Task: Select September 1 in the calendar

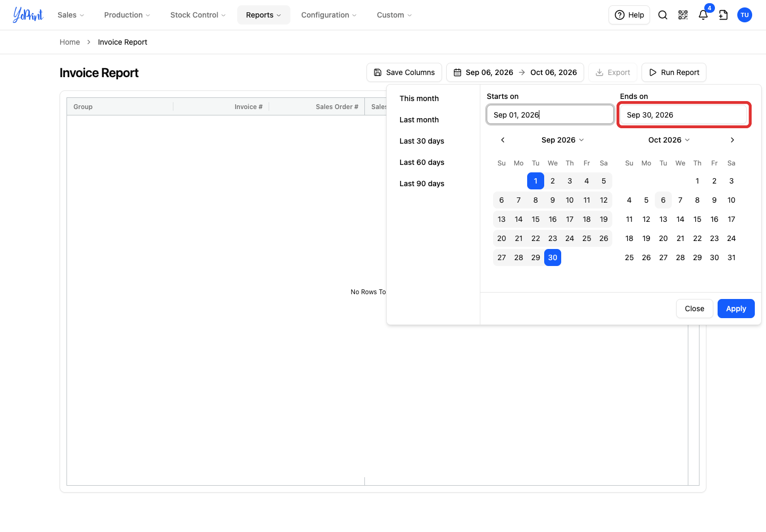Action: [536, 181]
